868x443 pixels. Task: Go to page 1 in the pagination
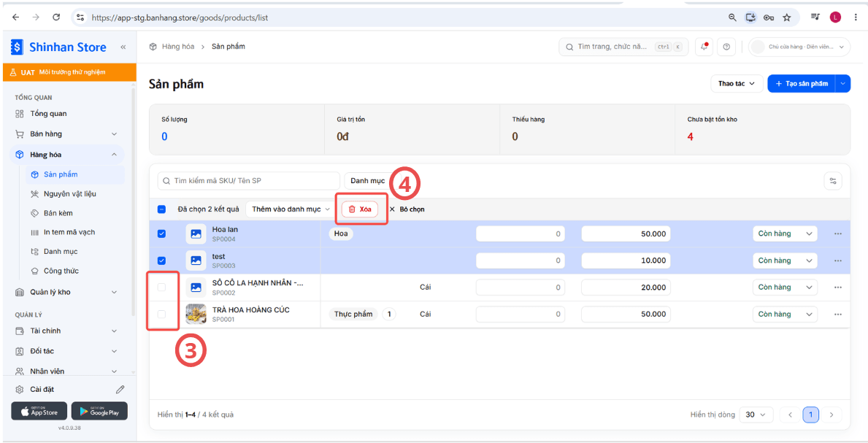coord(810,415)
